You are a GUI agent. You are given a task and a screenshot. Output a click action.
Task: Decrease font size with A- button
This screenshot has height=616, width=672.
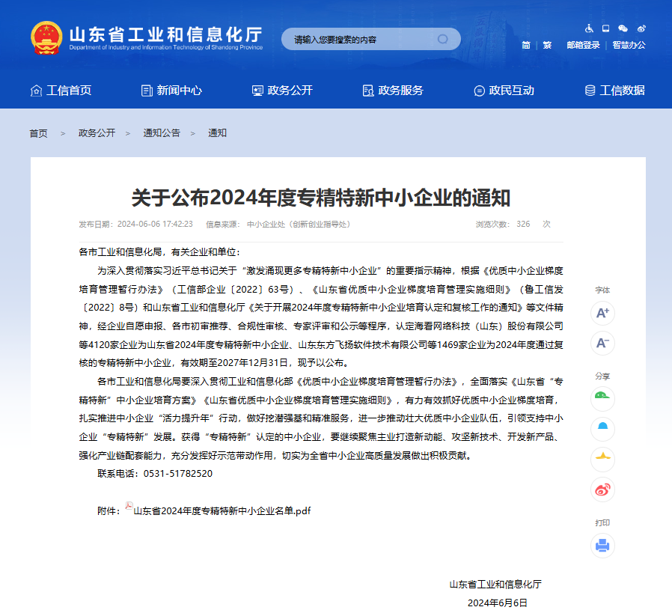click(x=602, y=343)
